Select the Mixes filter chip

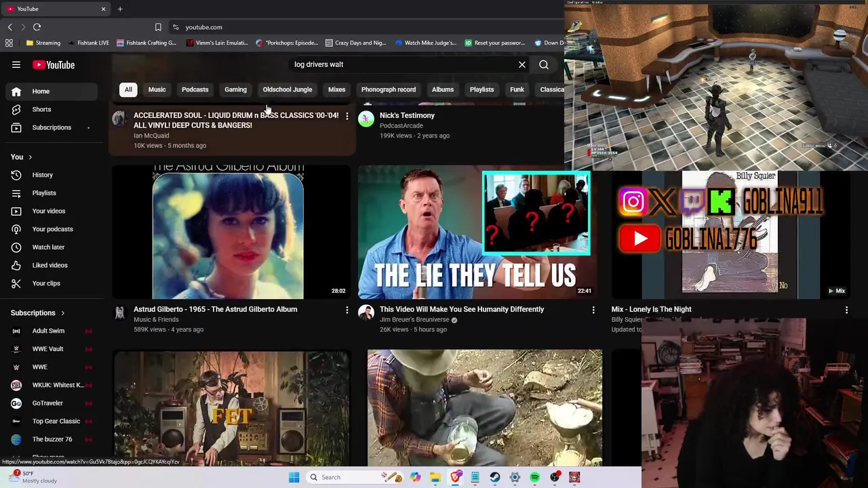click(x=336, y=89)
